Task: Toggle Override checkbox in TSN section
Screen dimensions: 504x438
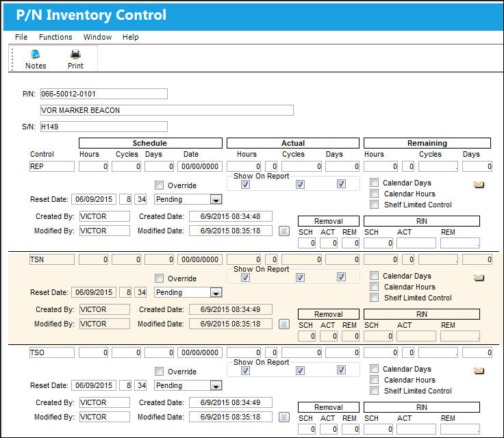Action: (159, 278)
